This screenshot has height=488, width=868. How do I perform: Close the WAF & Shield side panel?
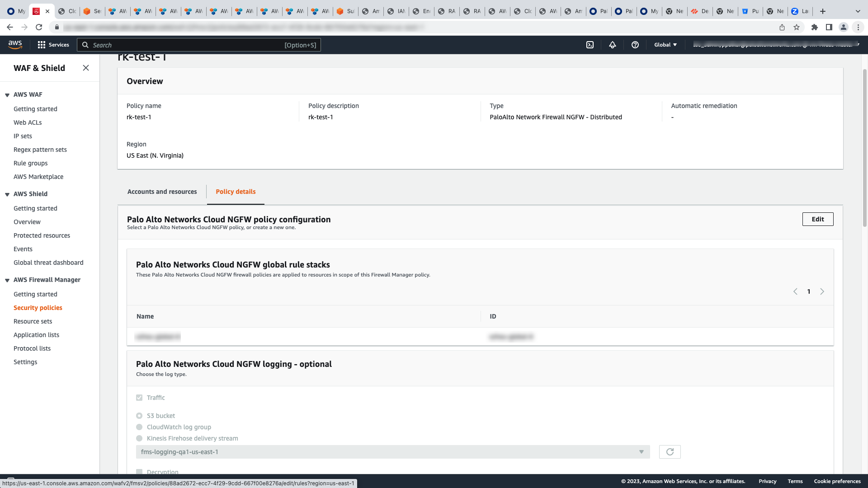86,68
